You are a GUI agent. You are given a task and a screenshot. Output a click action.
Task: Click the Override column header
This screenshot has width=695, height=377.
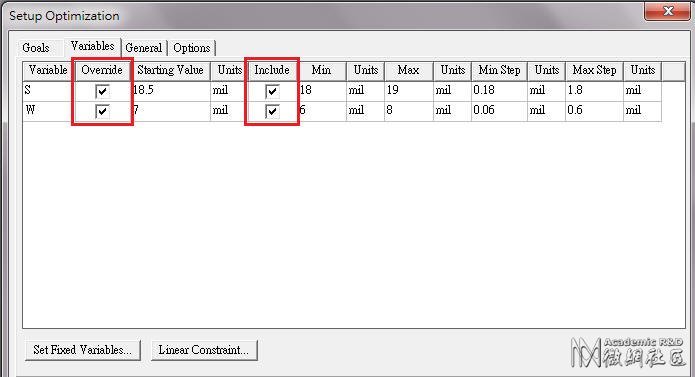tap(102, 70)
